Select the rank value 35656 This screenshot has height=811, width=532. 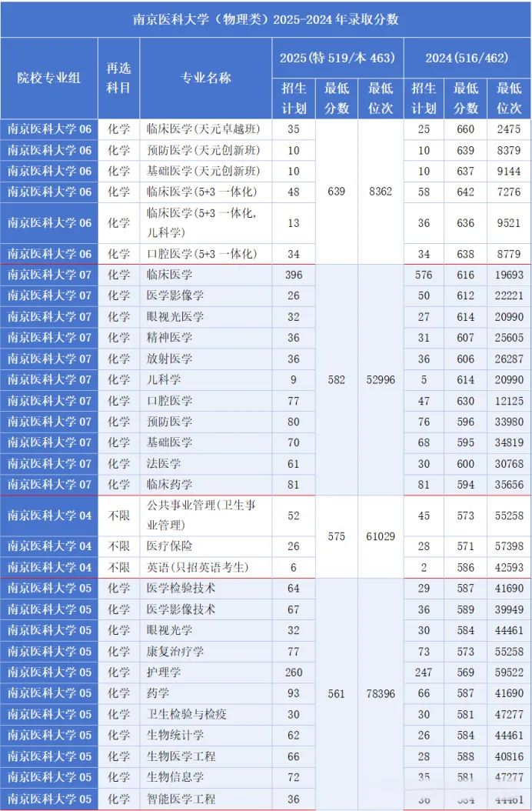click(509, 485)
